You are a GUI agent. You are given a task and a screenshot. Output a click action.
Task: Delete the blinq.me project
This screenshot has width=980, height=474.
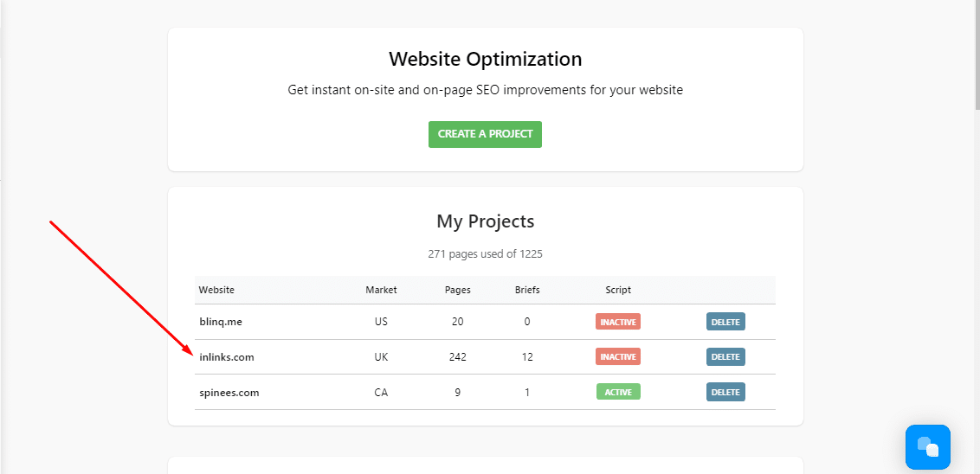coord(725,322)
